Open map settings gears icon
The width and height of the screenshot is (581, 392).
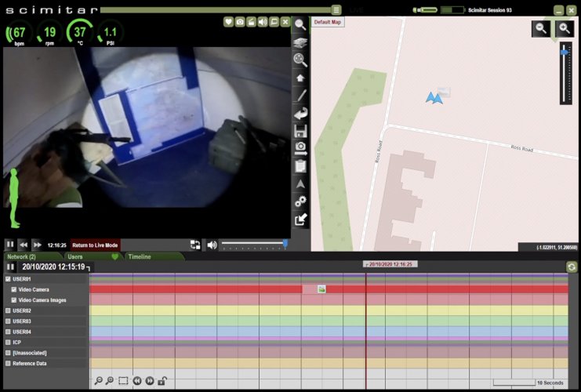(x=300, y=201)
